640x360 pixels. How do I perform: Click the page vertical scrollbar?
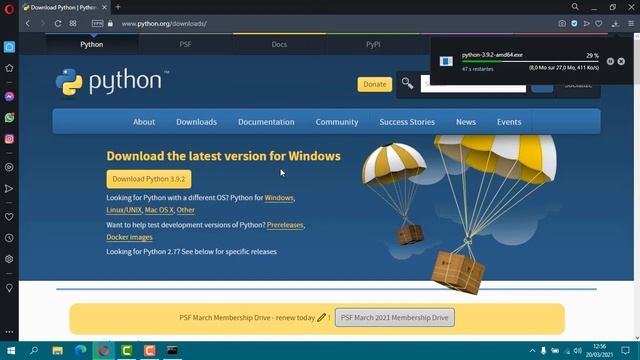coord(637,187)
